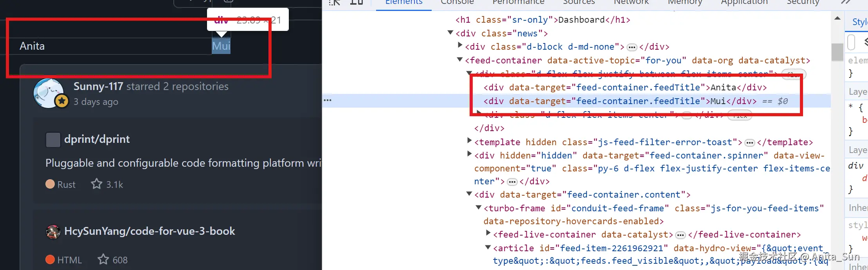Open the Styles pane tab
Viewport: 868px width, 270px height.
[860, 22]
